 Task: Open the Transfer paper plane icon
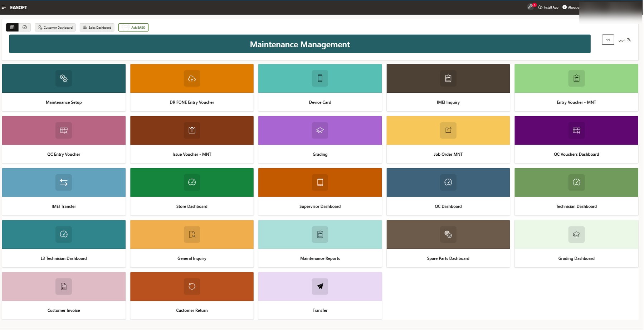[x=320, y=286]
